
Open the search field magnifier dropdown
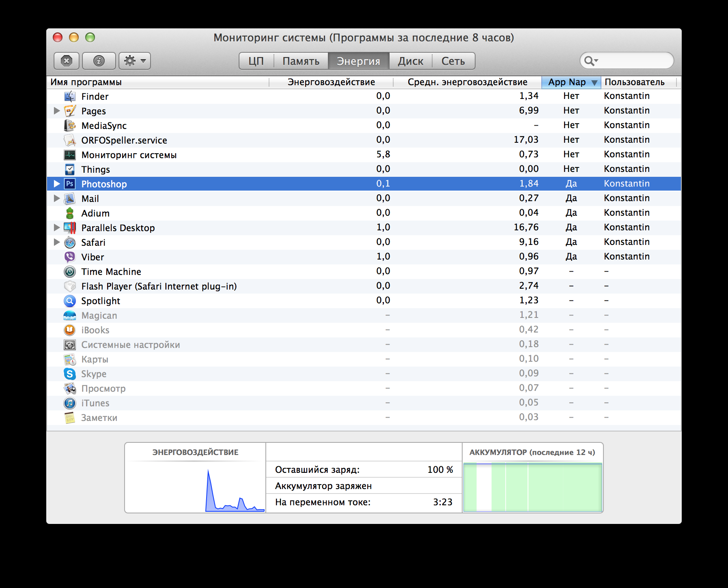(591, 61)
